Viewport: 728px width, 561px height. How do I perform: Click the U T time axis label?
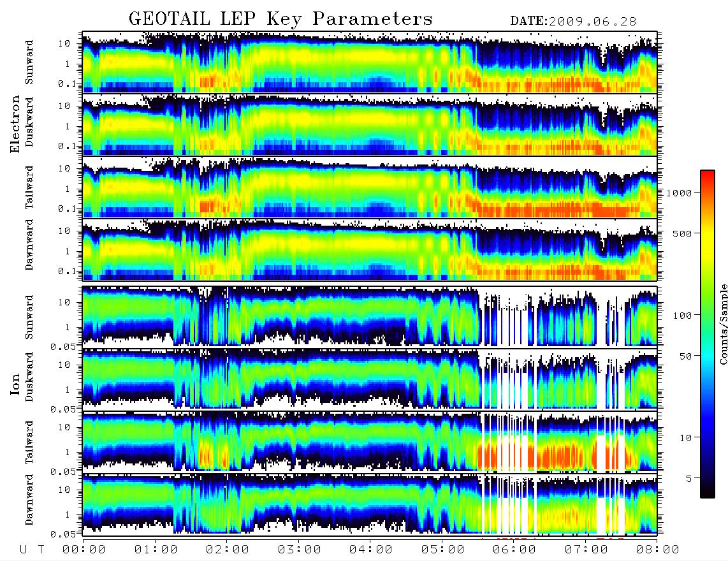coord(33,550)
